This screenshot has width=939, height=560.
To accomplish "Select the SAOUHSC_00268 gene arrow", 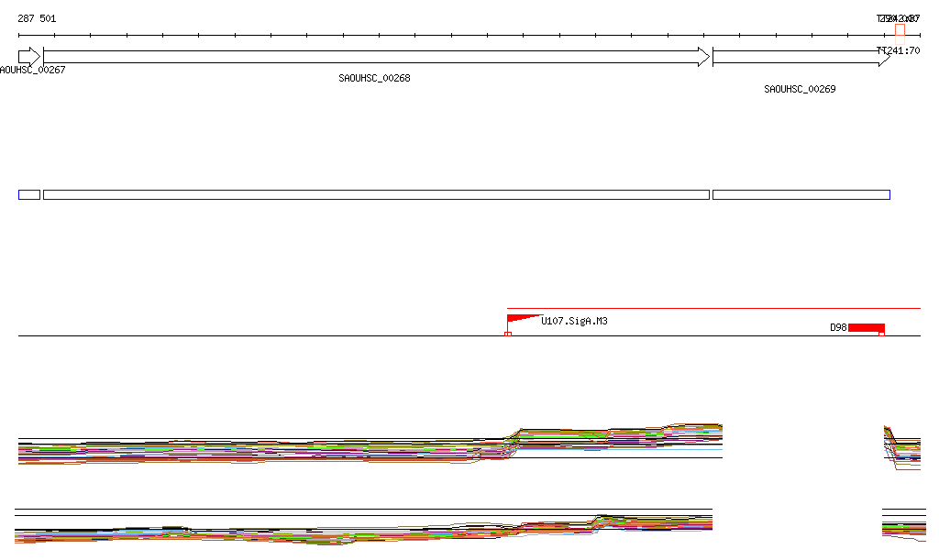I will tap(377, 57).
